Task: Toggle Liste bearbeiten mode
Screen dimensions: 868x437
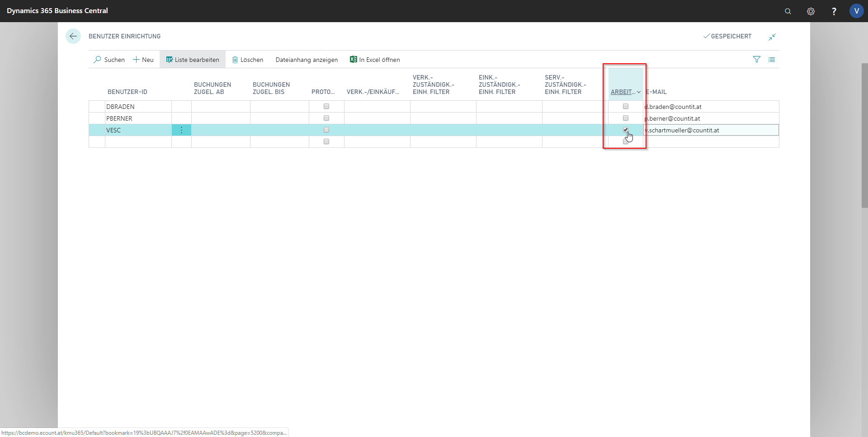Action: point(193,60)
